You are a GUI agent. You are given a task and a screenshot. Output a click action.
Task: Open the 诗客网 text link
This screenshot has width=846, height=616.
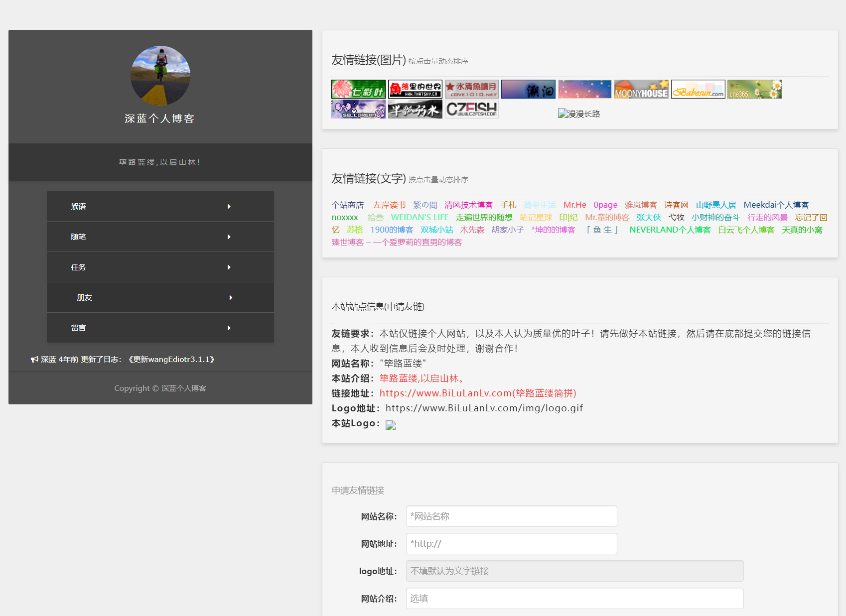pos(677,205)
